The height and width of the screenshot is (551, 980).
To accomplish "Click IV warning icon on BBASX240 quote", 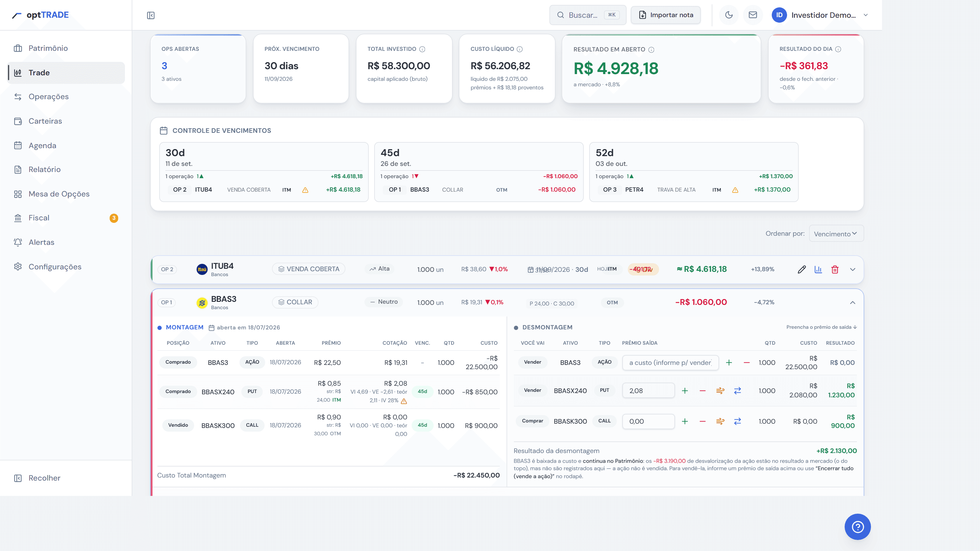I will [x=404, y=401].
